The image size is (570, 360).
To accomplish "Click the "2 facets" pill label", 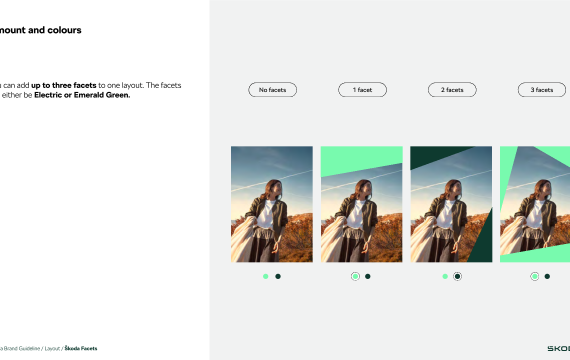I will (x=452, y=90).
